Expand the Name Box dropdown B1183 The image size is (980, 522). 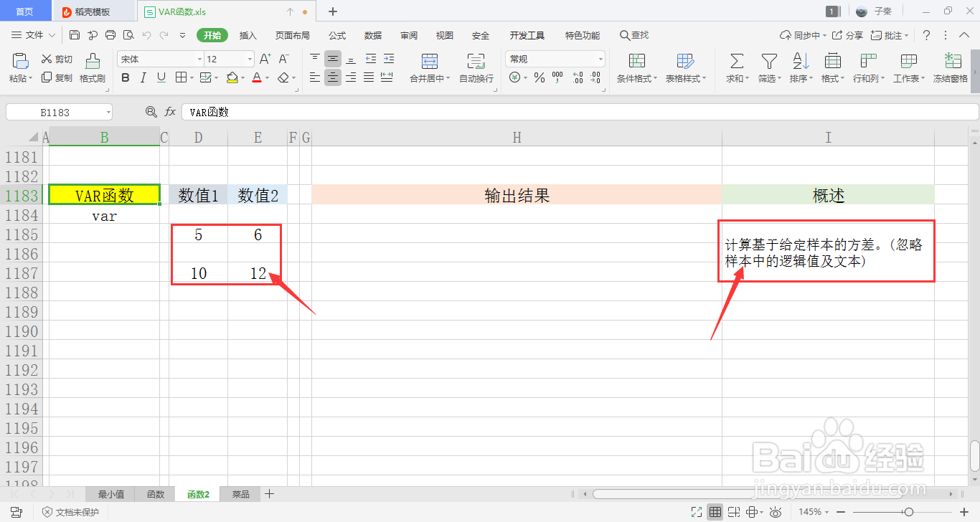(x=108, y=113)
